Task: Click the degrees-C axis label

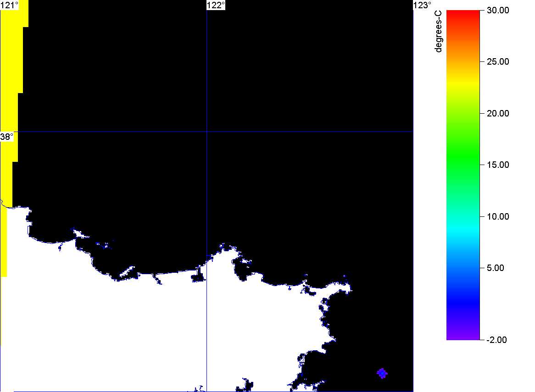Action: (x=438, y=31)
